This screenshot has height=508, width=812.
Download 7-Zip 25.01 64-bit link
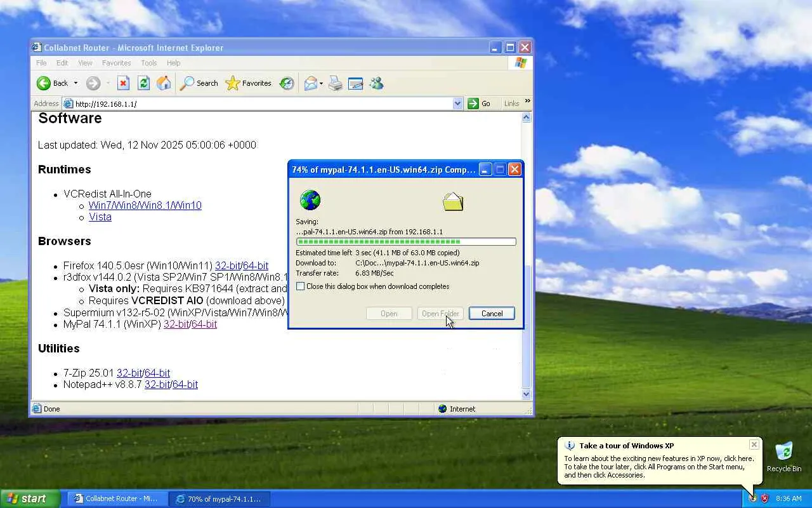tap(157, 373)
